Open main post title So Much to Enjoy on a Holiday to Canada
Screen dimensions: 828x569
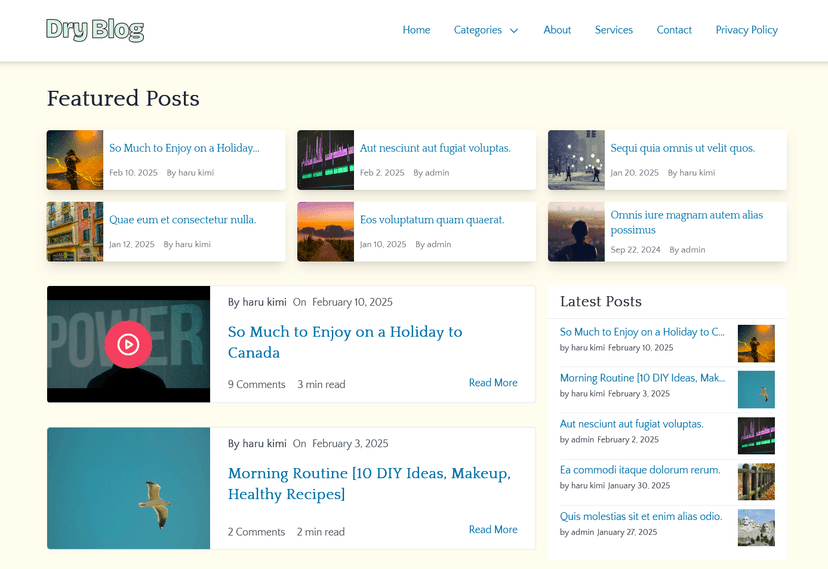[x=345, y=342]
